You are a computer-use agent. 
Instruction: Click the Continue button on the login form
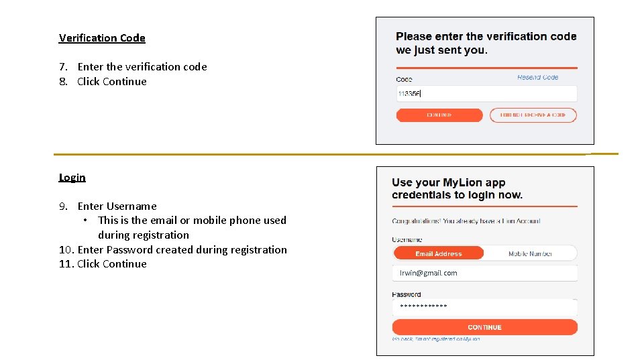point(484,327)
